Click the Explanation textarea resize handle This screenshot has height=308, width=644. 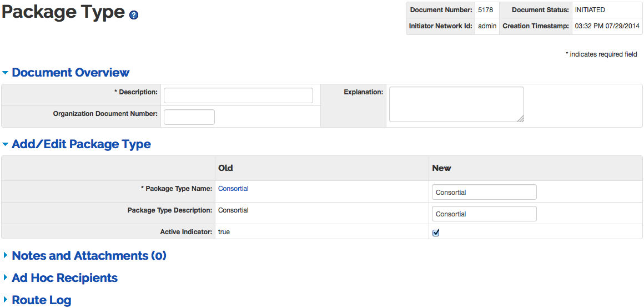[x=521, y=118]
